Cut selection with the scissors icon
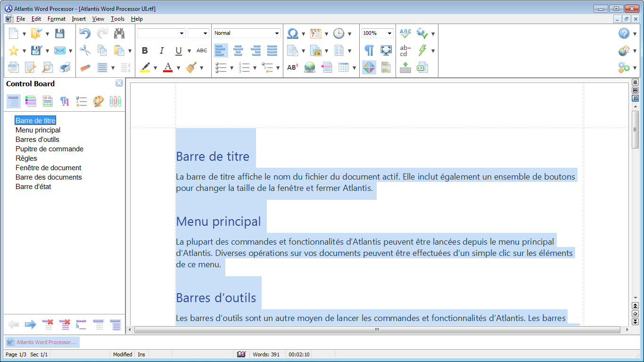644x362 pixels. coord(85,50)
